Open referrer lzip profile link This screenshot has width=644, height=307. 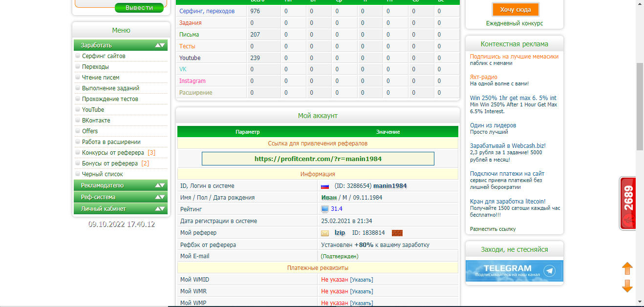click(x=340, y=233)
